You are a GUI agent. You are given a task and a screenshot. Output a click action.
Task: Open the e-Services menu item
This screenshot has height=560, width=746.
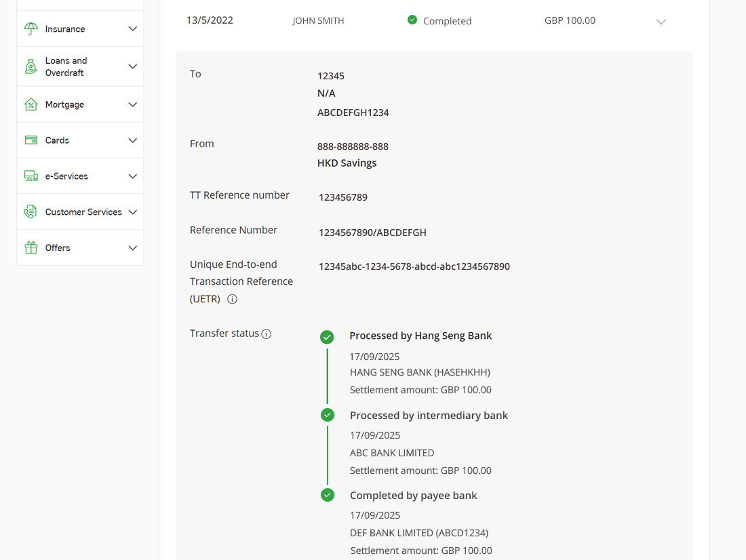click(66, 176)
